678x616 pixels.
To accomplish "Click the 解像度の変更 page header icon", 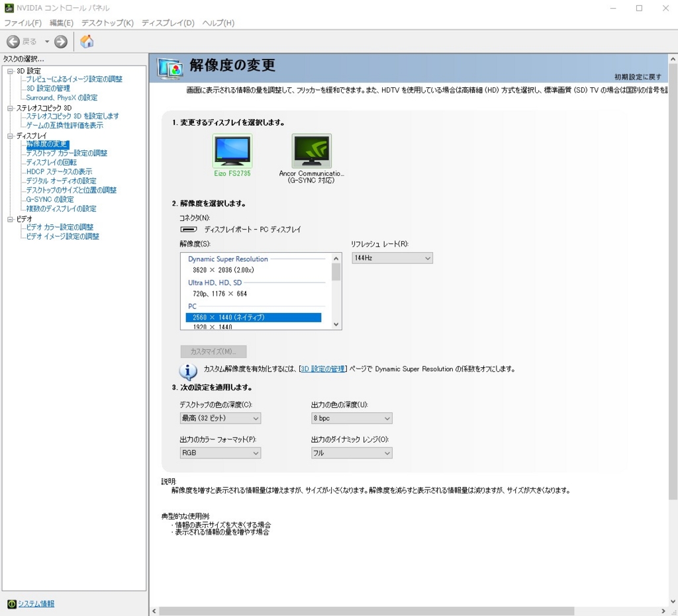I will coord(170,68).
